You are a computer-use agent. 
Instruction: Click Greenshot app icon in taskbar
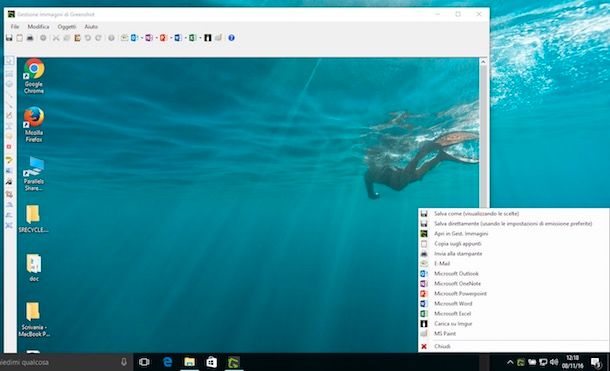point(233,362)
